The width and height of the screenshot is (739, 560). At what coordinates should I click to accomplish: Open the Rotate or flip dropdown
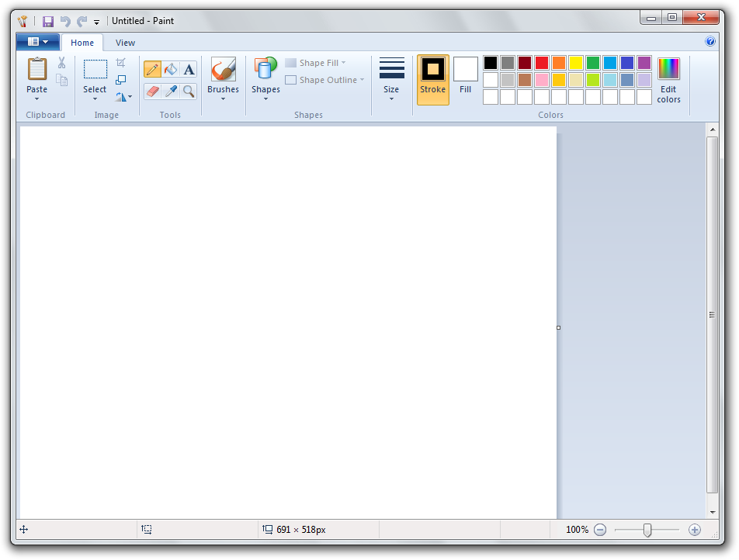coord(123,97)
